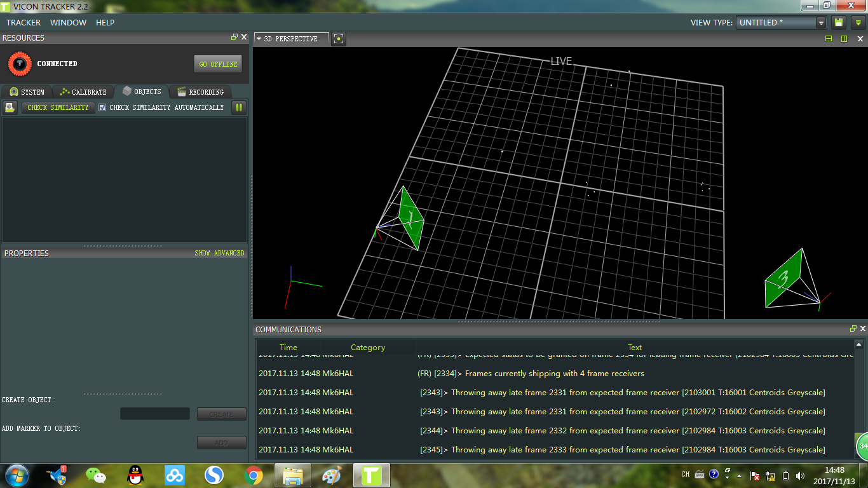Click the Create Object name field
The height and width of the screenshot is (488, 868).
click(x=155, y=414)
